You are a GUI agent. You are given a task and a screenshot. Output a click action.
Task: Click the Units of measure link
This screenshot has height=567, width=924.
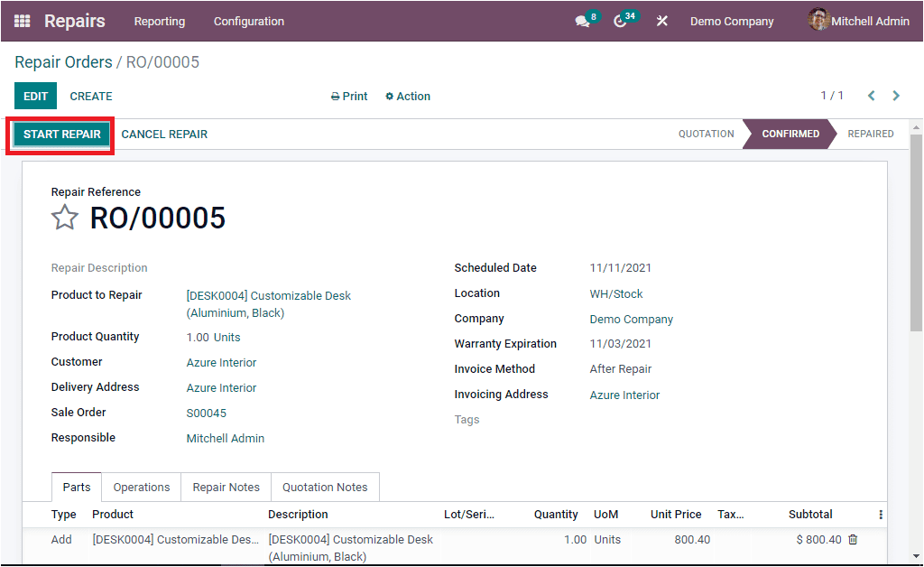[x=226, y=337]
